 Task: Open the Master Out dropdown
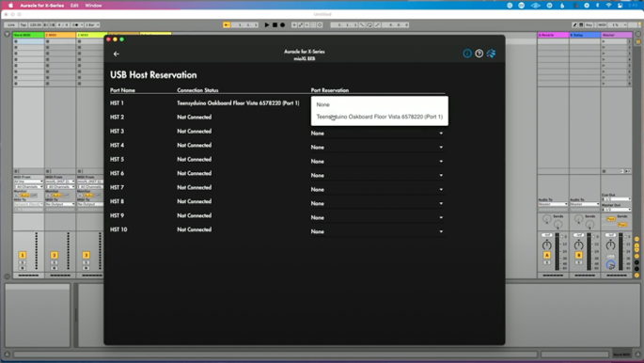(x=616, y=210)
